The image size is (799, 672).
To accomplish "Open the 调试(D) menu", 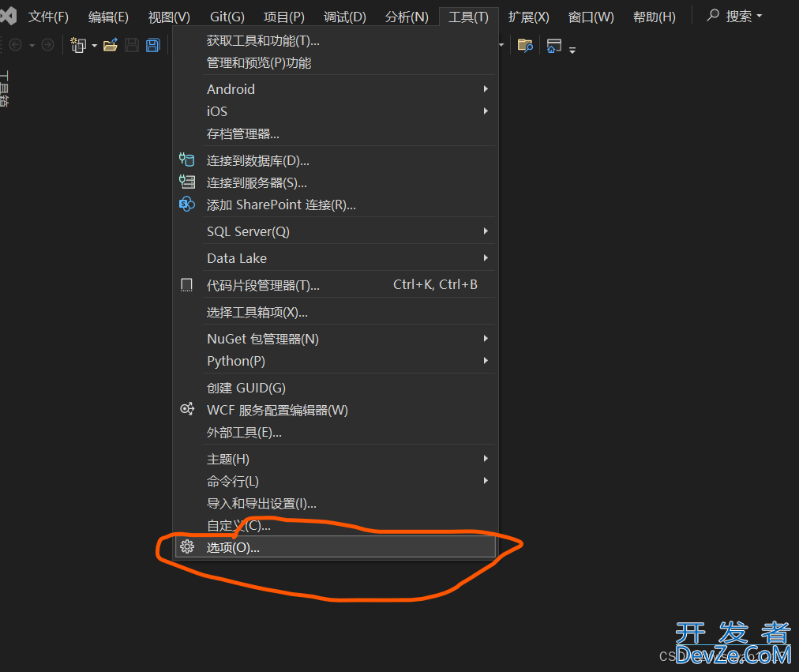I will point(344,17).
